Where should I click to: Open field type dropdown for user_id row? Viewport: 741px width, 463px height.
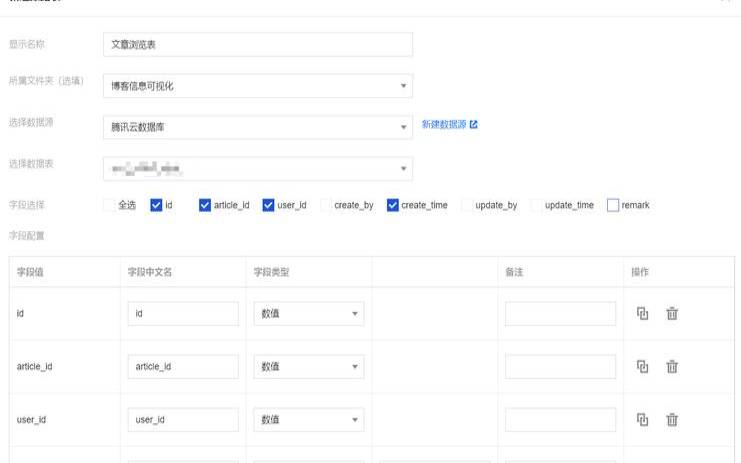[x=309, y=420]
